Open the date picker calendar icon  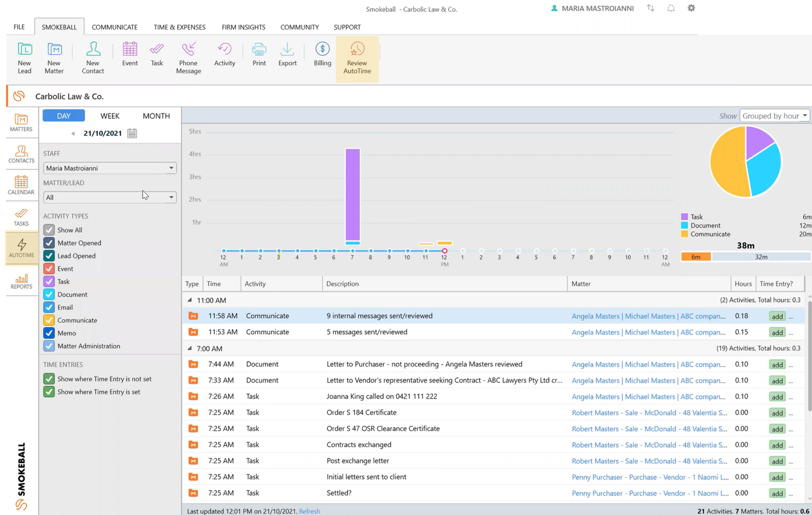pos(132,133)
